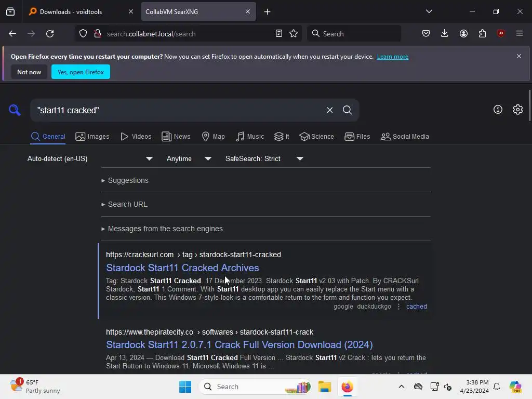Viewport: 532px width, 399px height.
Task: Open uBlock Origin extension icon
Action: pos(500,33)
